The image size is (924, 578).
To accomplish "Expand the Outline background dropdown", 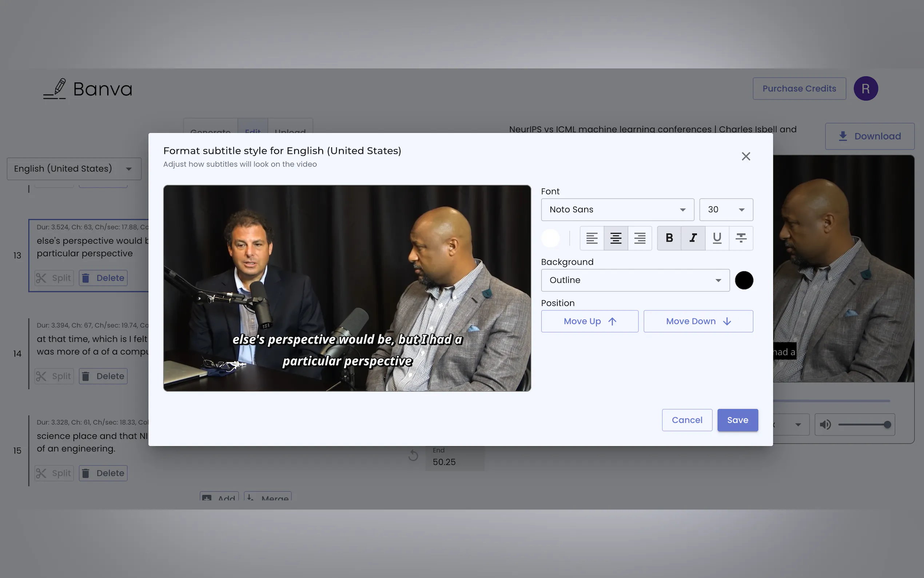I will pos(635,280).
